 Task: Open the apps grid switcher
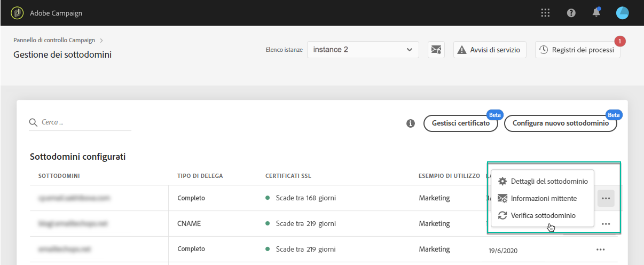point(545,13)
